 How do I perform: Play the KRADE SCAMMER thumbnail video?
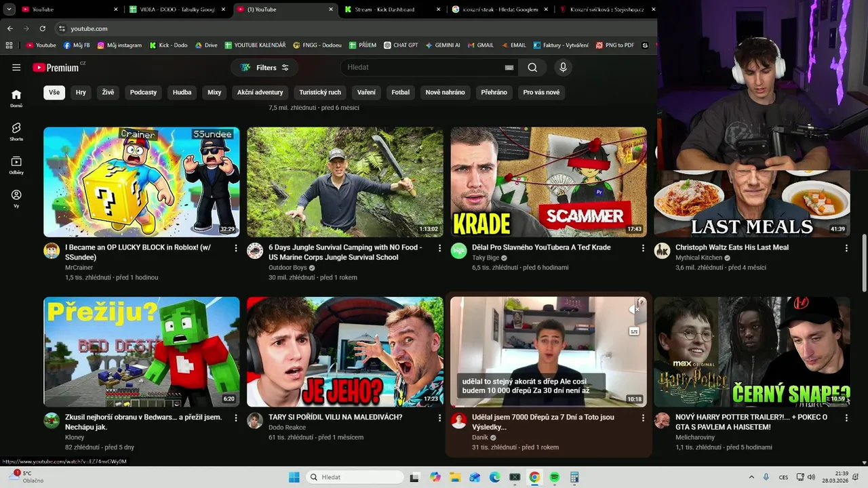[548, 182]
